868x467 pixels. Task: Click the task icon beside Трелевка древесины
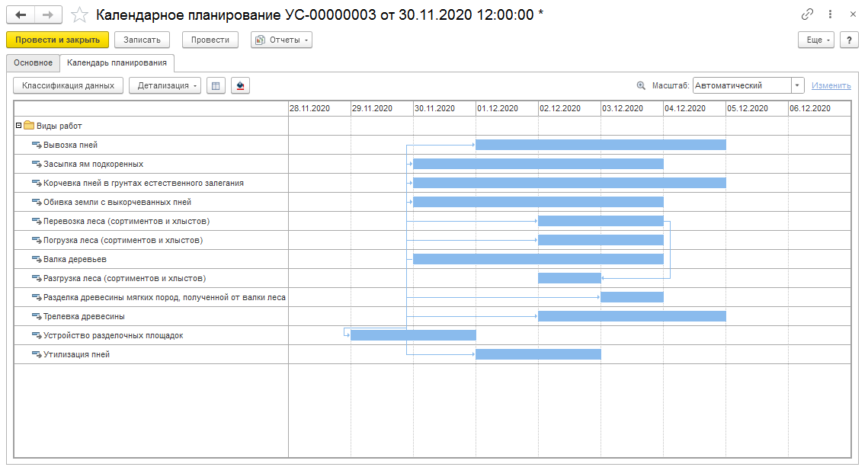37,316
